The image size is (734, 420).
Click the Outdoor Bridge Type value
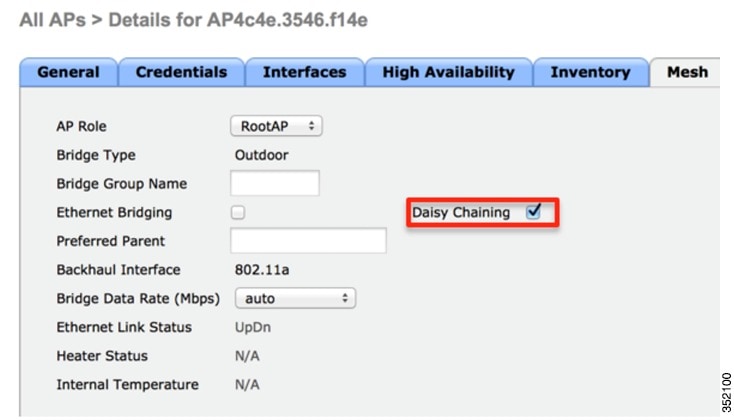(x=262, y=155)
